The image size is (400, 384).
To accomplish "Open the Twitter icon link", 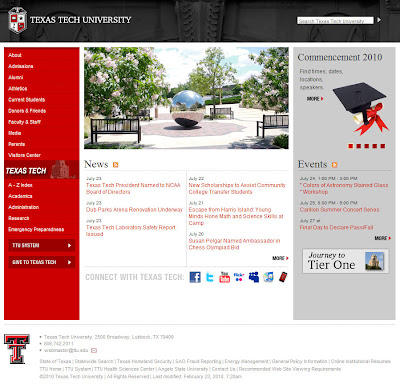I will 210,277.
